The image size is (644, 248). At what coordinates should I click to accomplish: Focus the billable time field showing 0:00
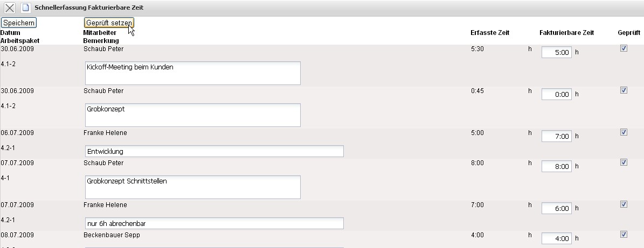556,95
